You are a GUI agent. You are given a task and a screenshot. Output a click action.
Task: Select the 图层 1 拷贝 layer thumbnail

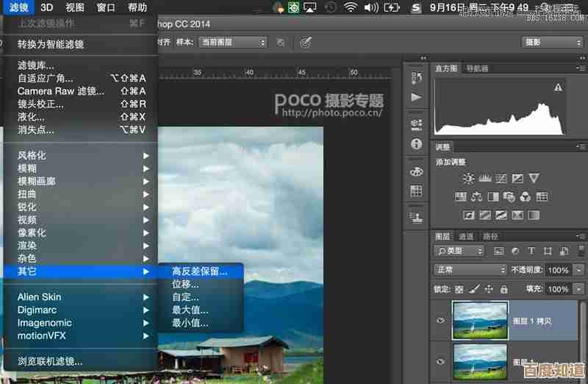(x=481, y=320)
